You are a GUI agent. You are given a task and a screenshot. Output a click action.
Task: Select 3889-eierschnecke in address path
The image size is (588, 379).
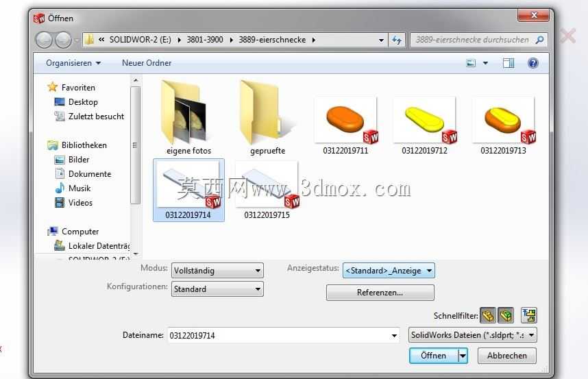[x=272, y=40]
